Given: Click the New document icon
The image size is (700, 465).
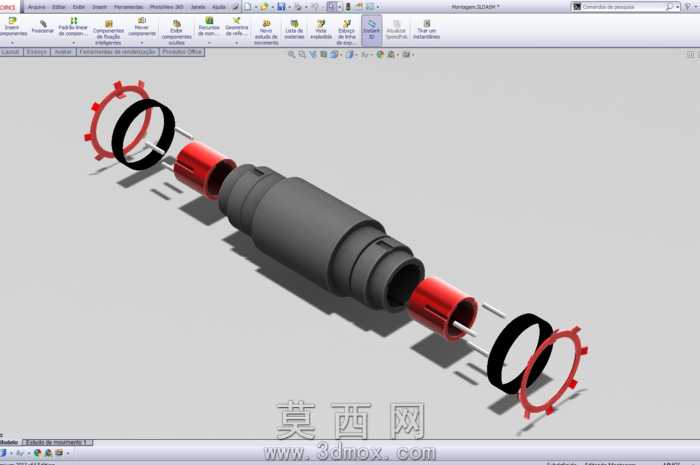Looking at the screenshot, I should [x=248, y=7].
